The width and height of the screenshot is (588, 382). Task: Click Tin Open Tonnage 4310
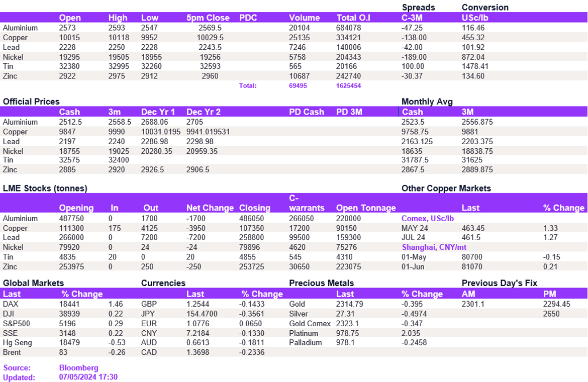point(344,257)
